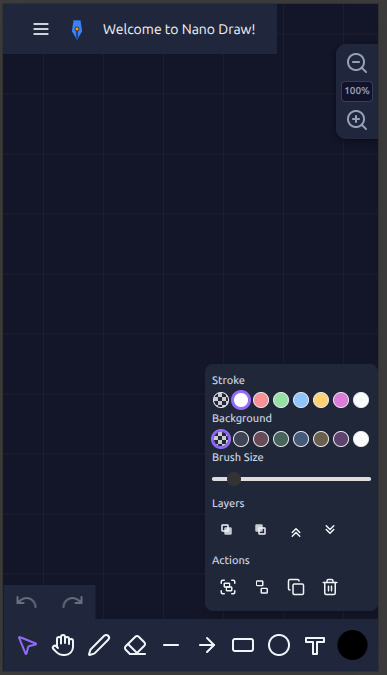Image resolution: width=387 pixels, height=675 pixels.
Task: Activate the selection arrow tool
Action: pyautogui.click(x=27, y=645)
